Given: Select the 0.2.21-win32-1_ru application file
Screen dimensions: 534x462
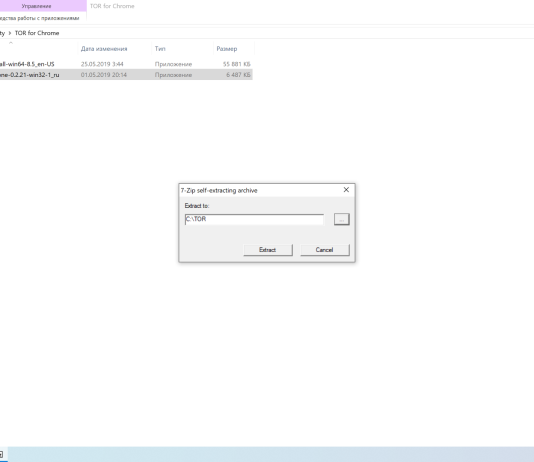Looking at the screenshot, I should [30, 75].
